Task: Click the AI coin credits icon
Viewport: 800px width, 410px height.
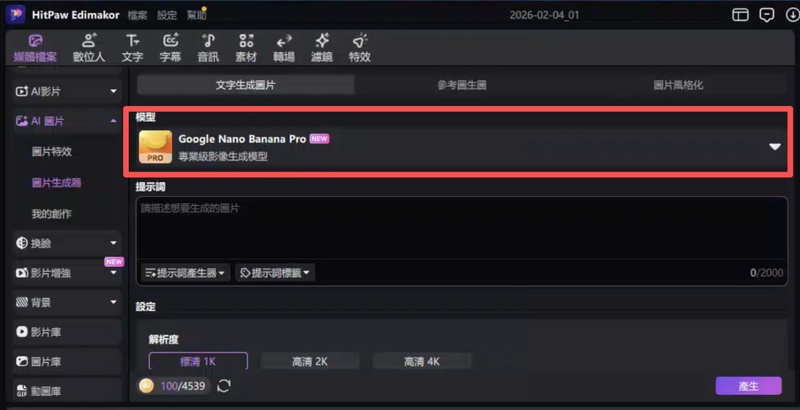Action: 147,386
